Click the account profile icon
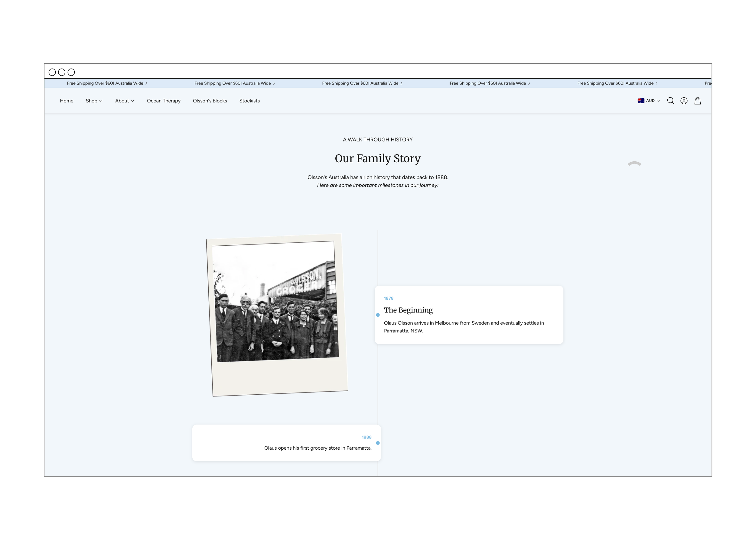This screenshot has width=756, height=540. 684,101
